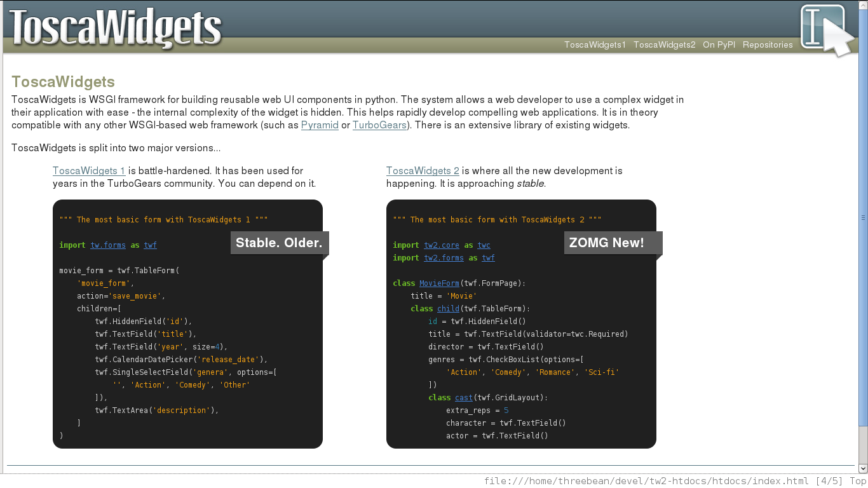Open the ToscaWidgets1 navigation item

(595, 44)
